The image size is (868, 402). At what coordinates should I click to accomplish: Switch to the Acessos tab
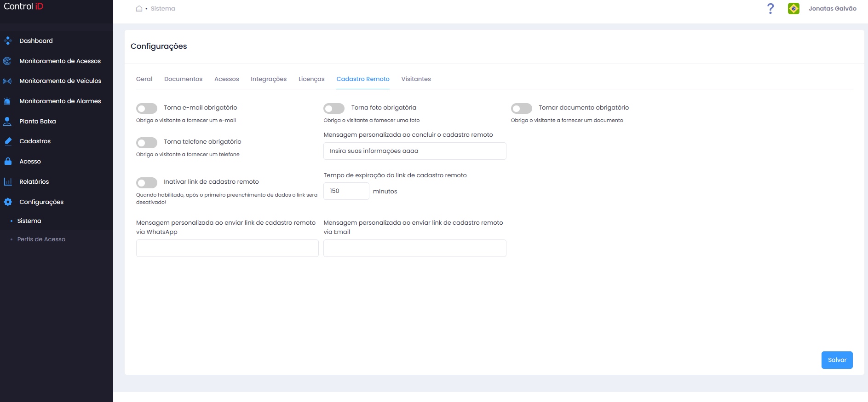coord(227,79)
